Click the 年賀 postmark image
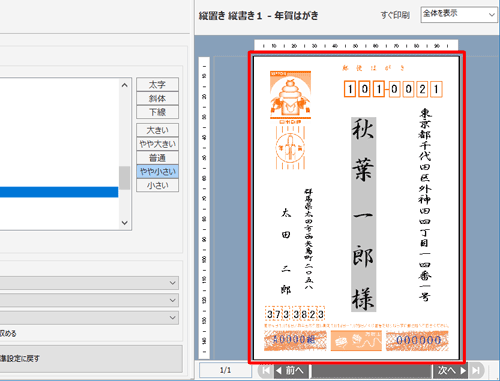This screenshot has height=381, width=500. (x=290, y=147)
